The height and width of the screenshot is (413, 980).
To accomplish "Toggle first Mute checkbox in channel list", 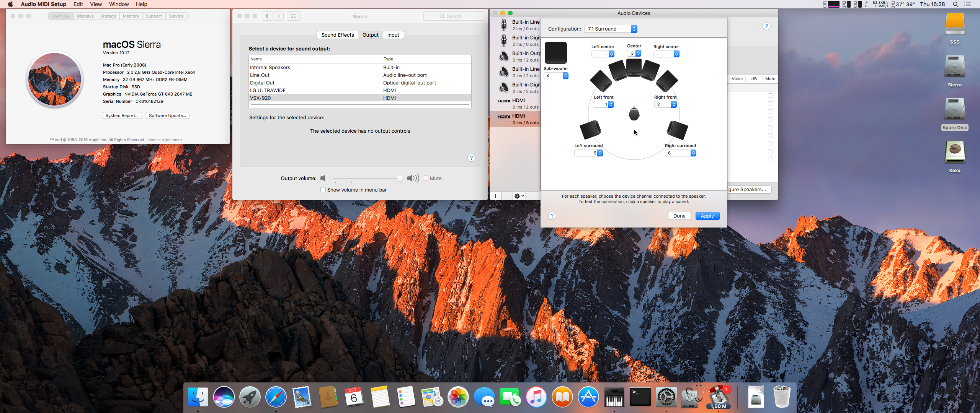I will pos(770,96).
